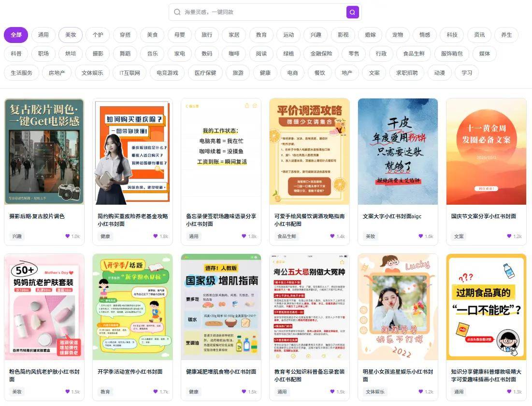Like the 备忘录便签职场趣味语录 template
This screenshot has height=406, width=532.
(244, 237)
